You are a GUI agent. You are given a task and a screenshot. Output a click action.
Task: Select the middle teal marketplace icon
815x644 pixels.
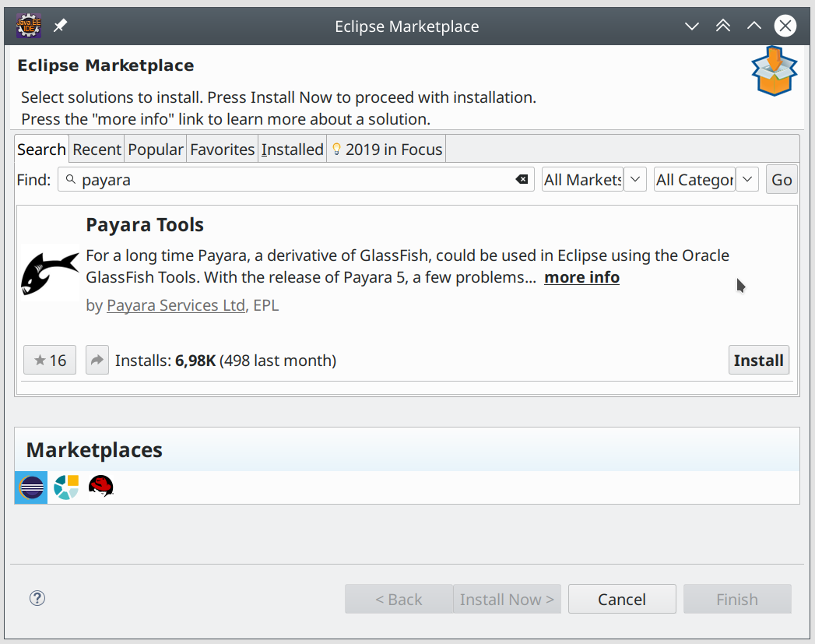click(65, 487)
